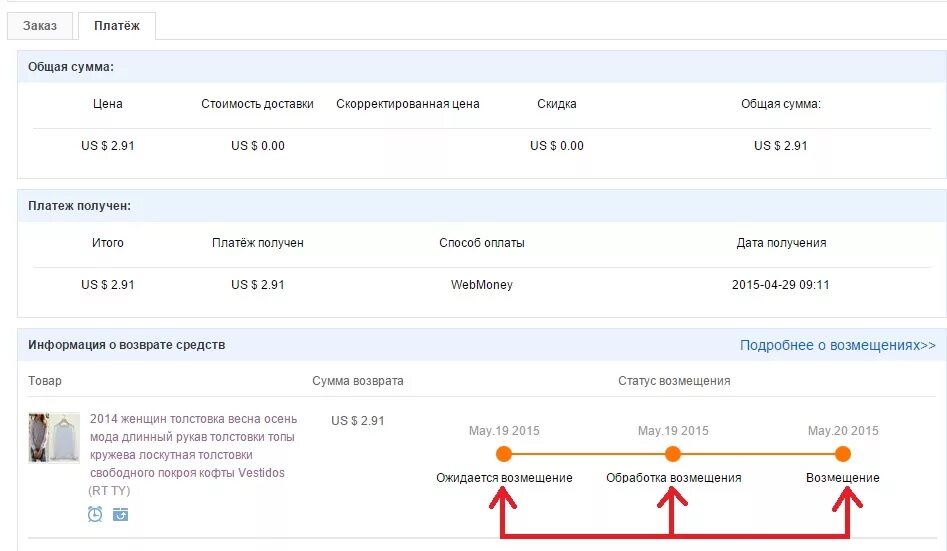The width and height of the screenshot is (947, 551).
Task: Select the May.20 2015 Возмещение timeline dot
Action: pyautogui.click(x=843, y=454)
